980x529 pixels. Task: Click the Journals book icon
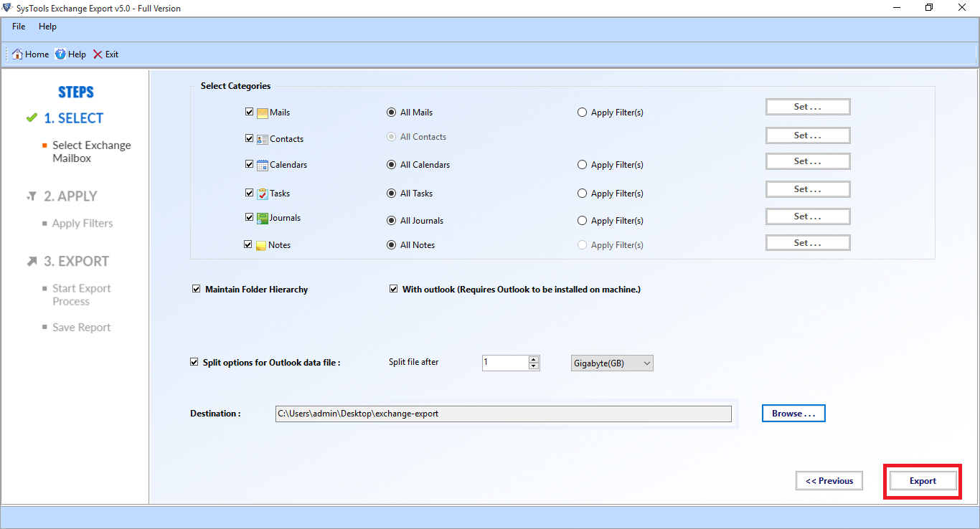coord(263,218)
